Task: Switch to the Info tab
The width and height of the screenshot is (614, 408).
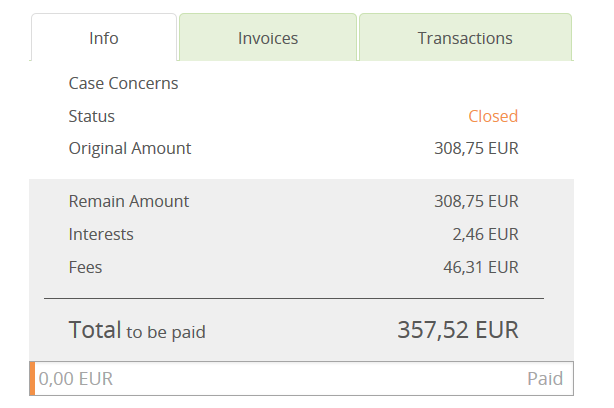Action: pos(104,38)
